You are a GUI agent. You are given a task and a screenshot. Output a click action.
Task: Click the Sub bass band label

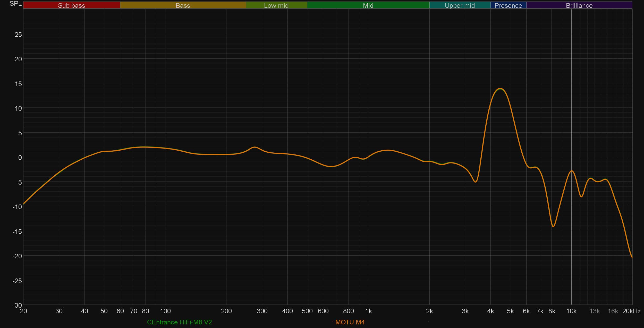coord(71,5)
